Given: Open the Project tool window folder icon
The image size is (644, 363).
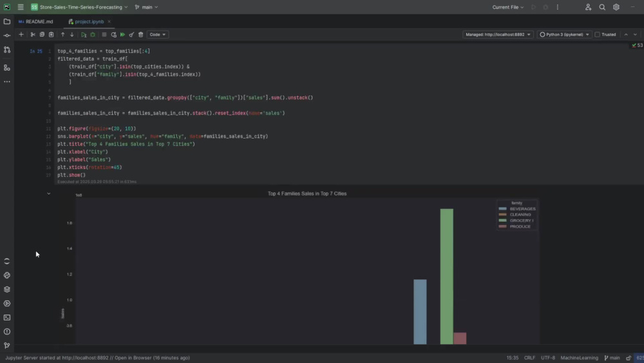Looking at the screenshot, I should tap(7, 21).
